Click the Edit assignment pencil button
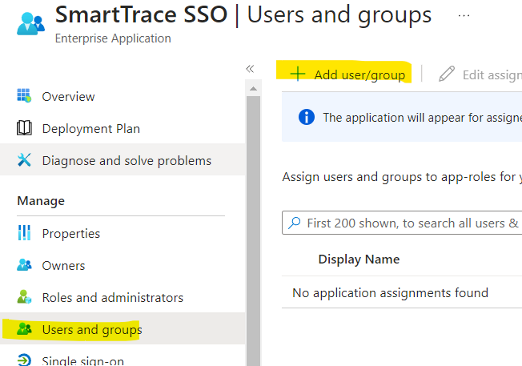This screenshot has height=366, width=522. 480,74
